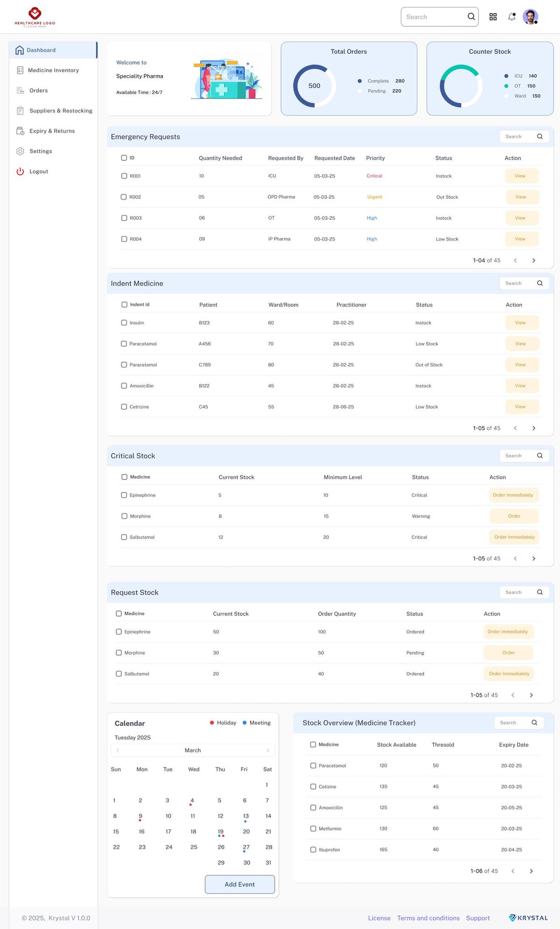
Task: Click search icon in Indent Medicine panel
Action: point(540,283)
